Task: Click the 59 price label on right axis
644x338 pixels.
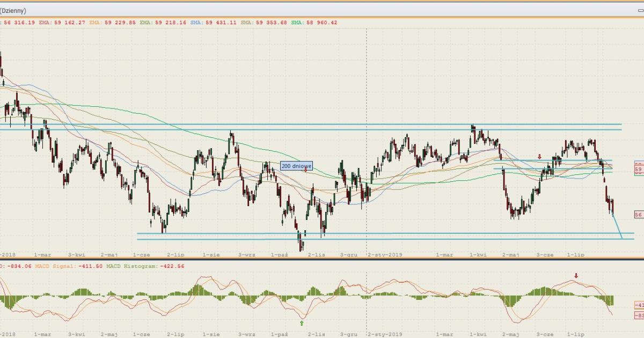Action: [x=639, y=170]
